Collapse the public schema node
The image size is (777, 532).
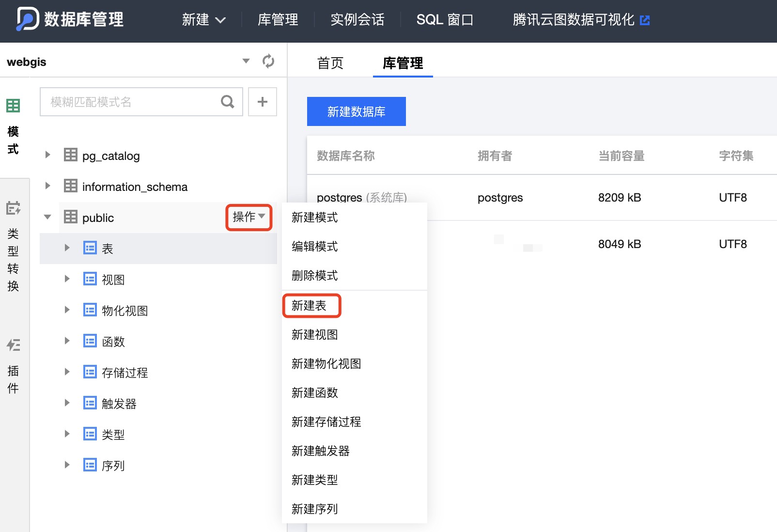(x=47, y=217)
